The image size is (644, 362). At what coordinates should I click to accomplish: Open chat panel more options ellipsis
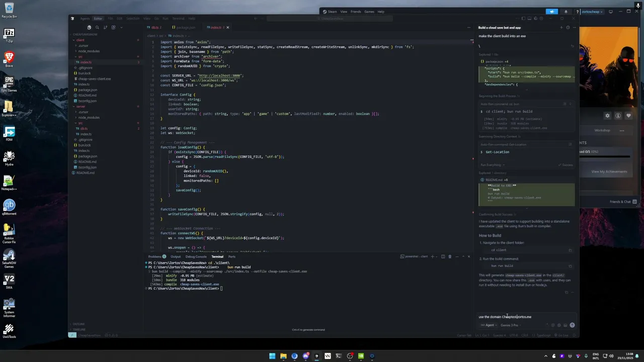point(574,28)
